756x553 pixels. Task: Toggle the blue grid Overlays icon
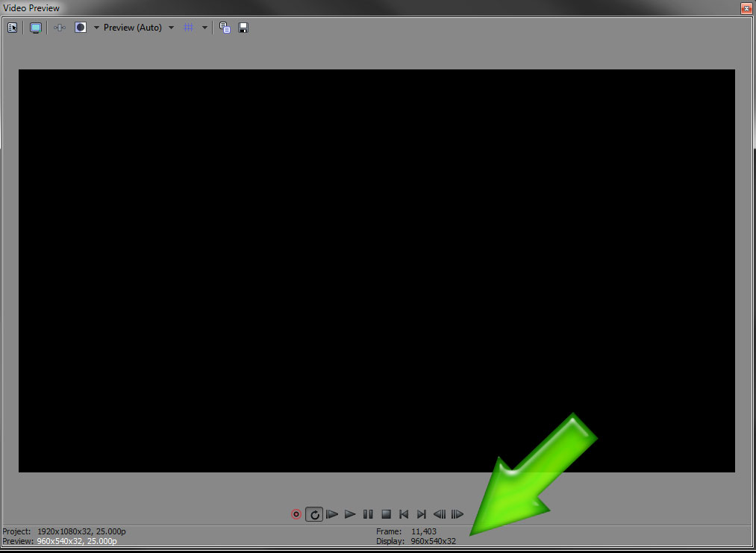pyautogui.click(x=189, y=28)
